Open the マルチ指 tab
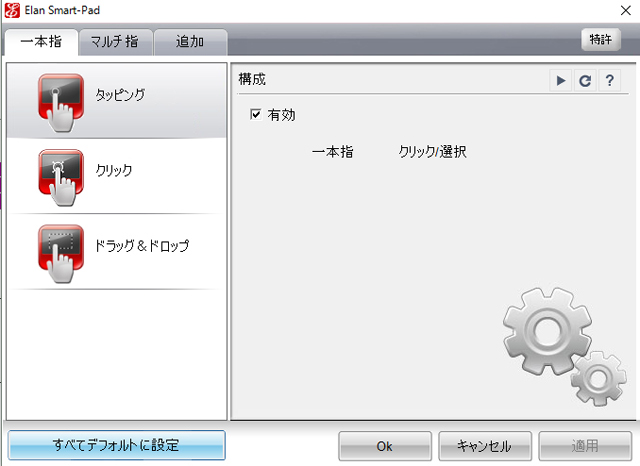 [115, 42]
